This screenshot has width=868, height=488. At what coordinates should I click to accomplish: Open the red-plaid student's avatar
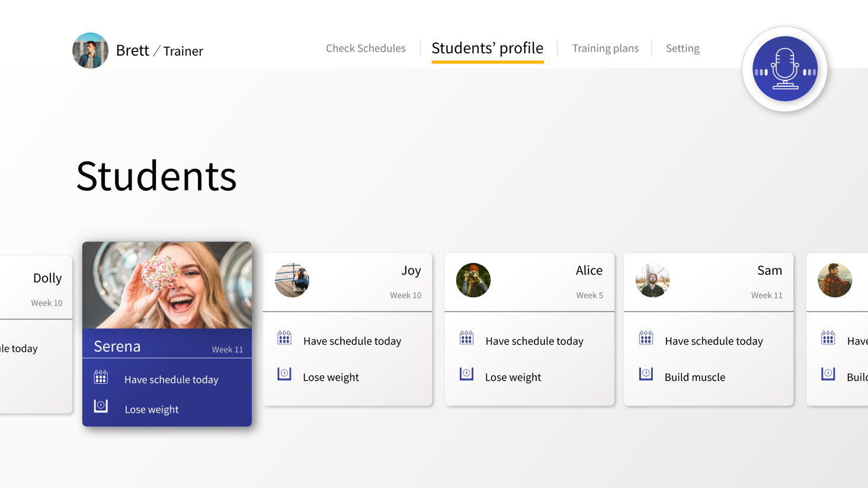pyautogui.click(x=835, y=280)
